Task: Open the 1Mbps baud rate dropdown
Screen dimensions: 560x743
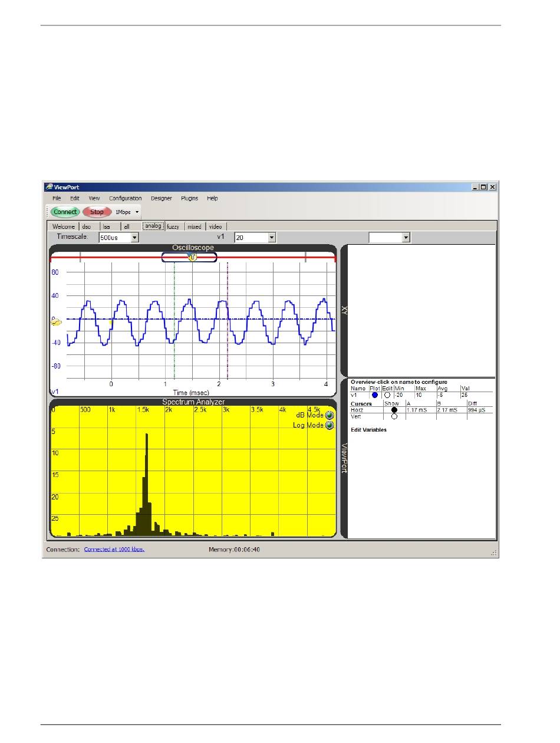Action: pyautogui.click(x=127, y=212)
